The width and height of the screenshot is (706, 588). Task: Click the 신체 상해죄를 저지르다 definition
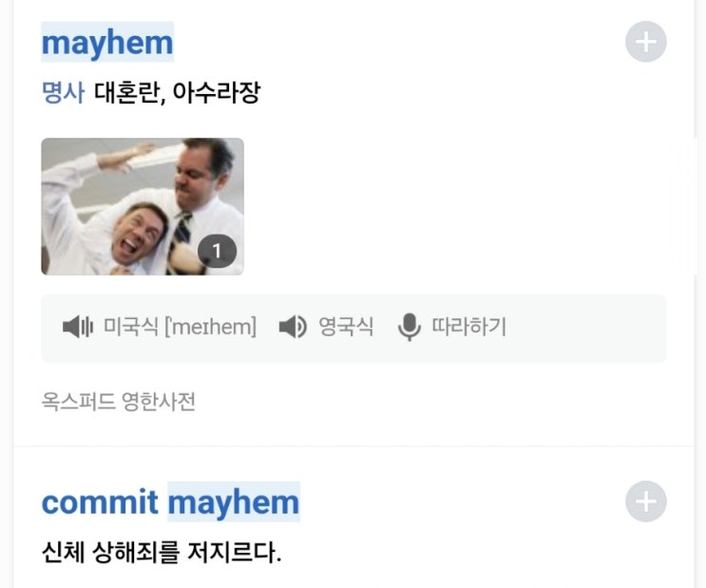[x=162, y=552]
